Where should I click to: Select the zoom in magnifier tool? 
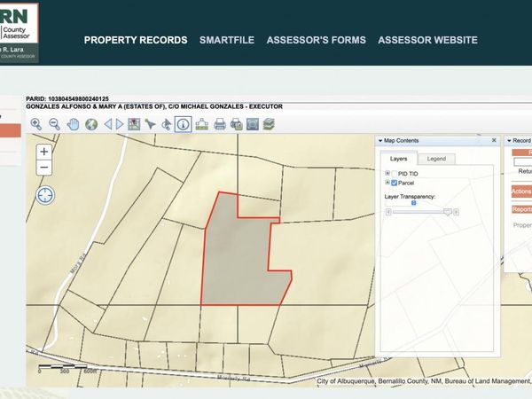point(36,124)
